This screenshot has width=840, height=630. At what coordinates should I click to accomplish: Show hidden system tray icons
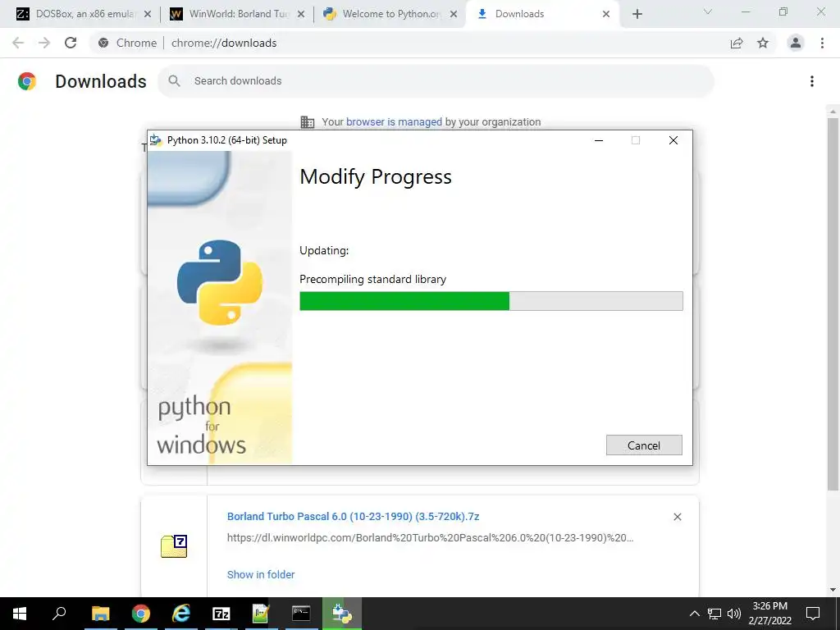click(x=694, y=614)
